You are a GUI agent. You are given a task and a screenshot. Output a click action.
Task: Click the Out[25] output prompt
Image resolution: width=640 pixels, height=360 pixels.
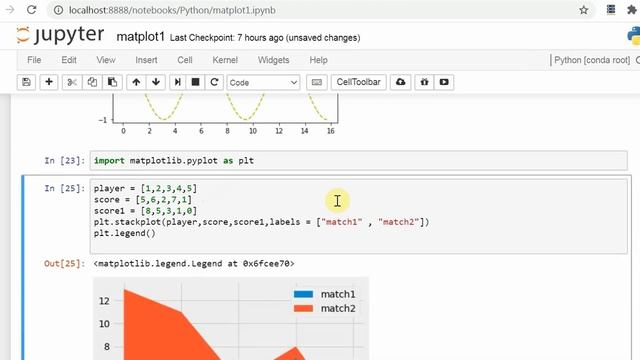64,264
